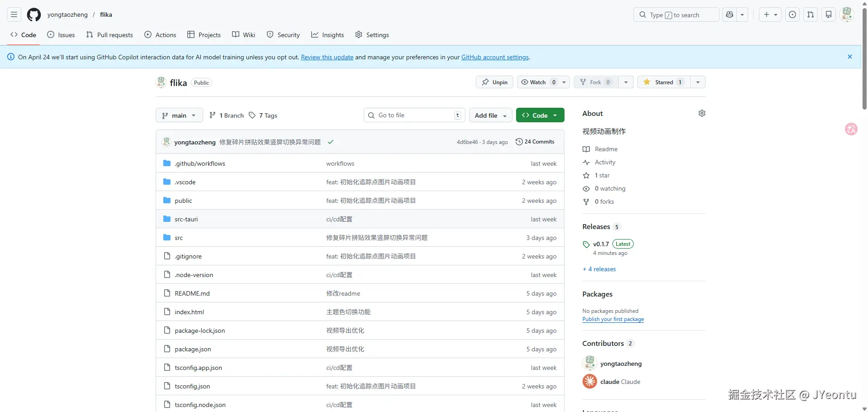Open the global navigation hamburger menu
Viewport: 868px width, 412px height.
14,14
